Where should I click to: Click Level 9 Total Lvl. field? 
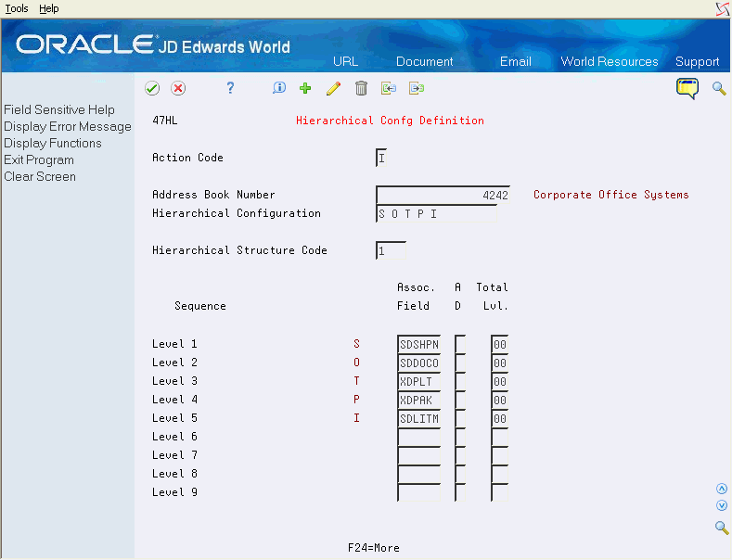[499, 493]
